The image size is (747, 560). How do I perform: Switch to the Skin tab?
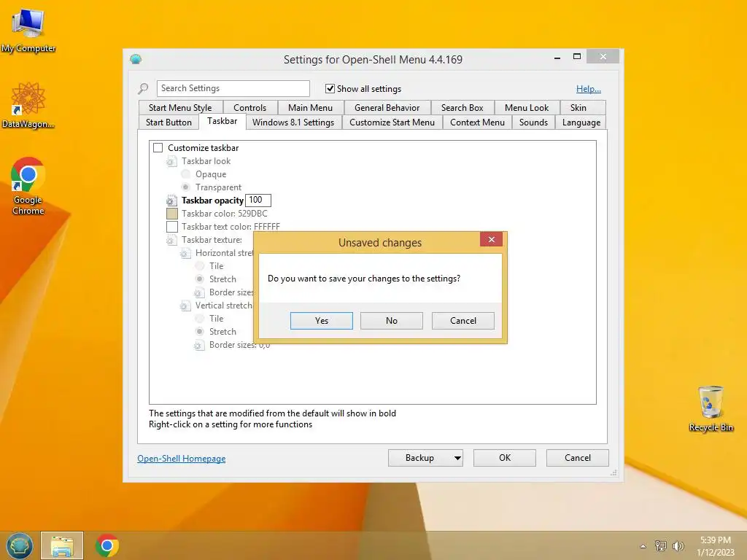click(578, 108)
